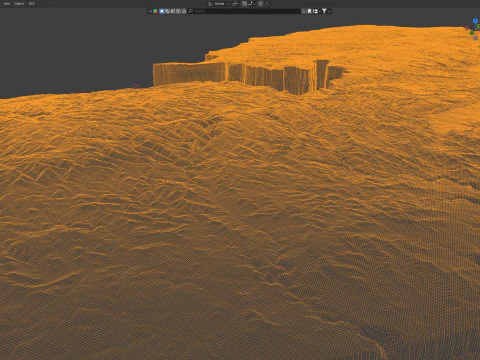Click the magnifier search icon
Viewport: 480px width, 360px height.
(191, 11)
